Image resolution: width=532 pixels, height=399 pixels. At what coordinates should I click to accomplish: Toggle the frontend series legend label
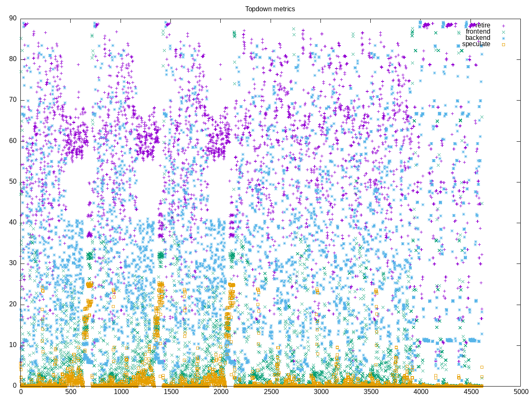478,32
